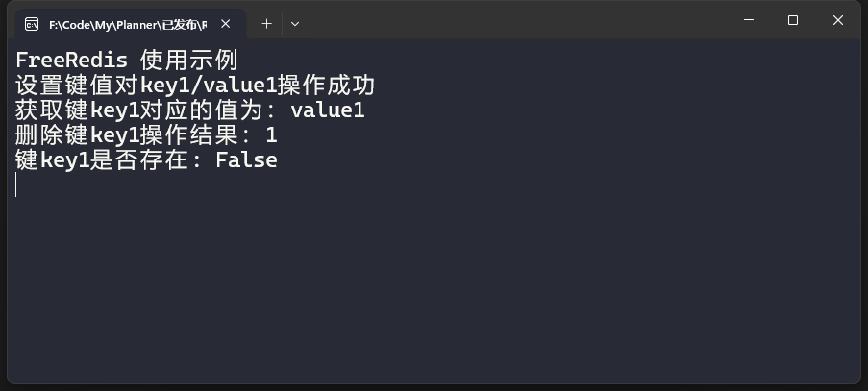
Task: Click the result "1" after 操作结果
Action: click(271, 135)
